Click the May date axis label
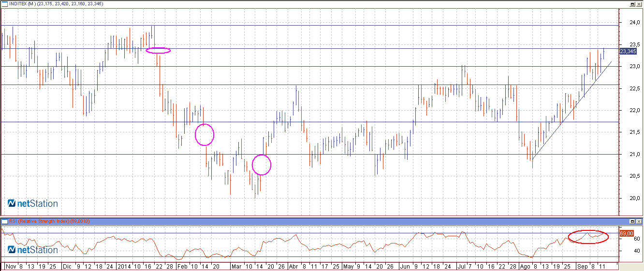Screen dimensions: 644x271 348,266
